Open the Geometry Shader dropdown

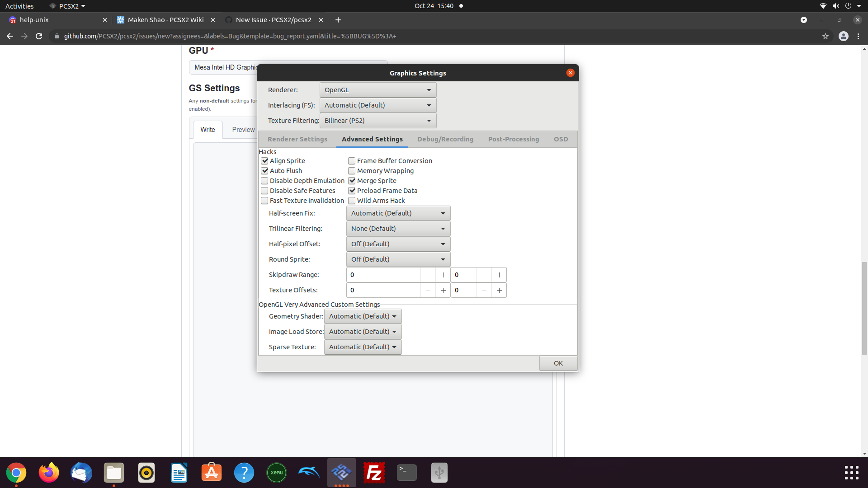(x=363, y=316)
